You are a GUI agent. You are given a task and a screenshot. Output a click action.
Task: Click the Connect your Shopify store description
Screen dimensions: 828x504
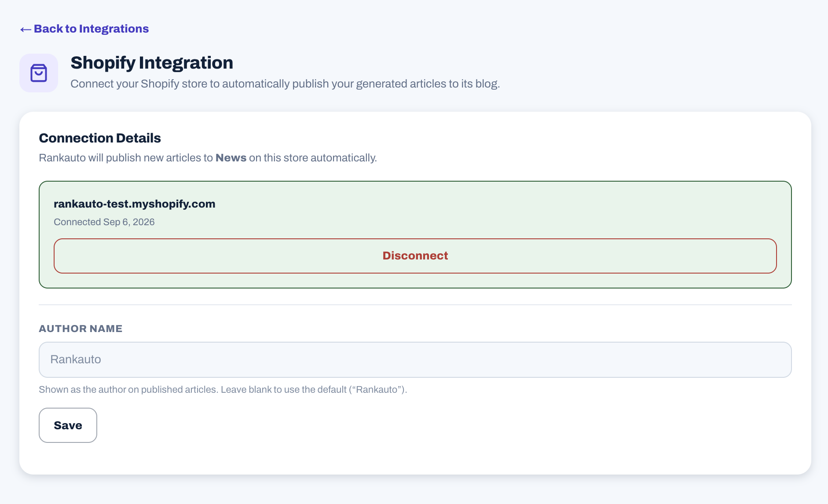click(x=285, y=84)
